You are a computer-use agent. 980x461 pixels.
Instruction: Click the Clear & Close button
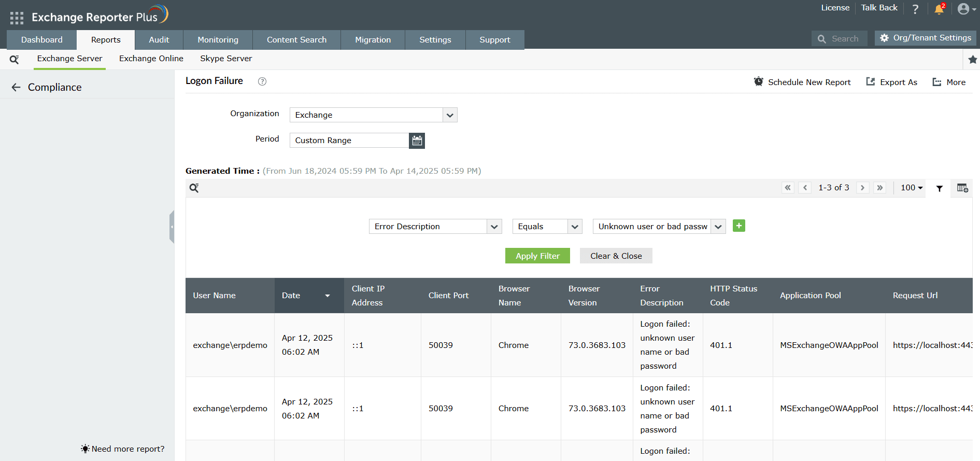click(616, 256)
